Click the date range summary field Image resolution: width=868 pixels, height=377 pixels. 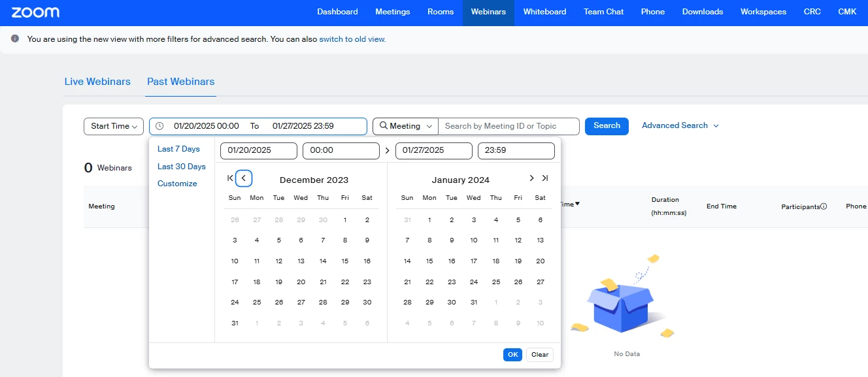tap(258, 126)
